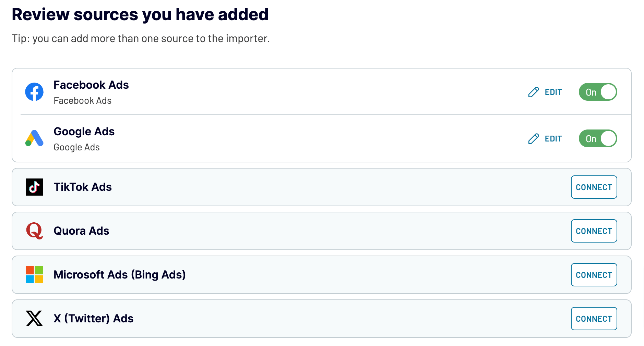This screenshot has width=644, height=346.
Task: Select the Quora Ads row
Action: (274, 231)
